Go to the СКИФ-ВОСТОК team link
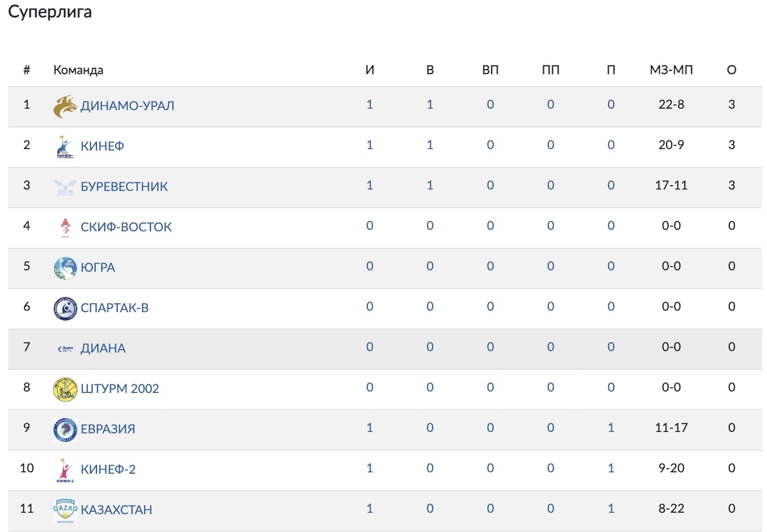 pos(126,227)
